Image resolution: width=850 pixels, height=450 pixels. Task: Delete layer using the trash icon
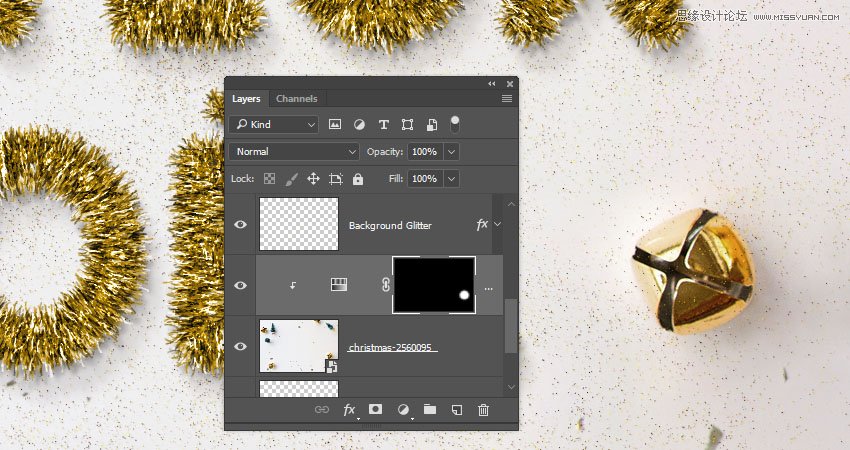pyautogui.click(x=484, y=409)
